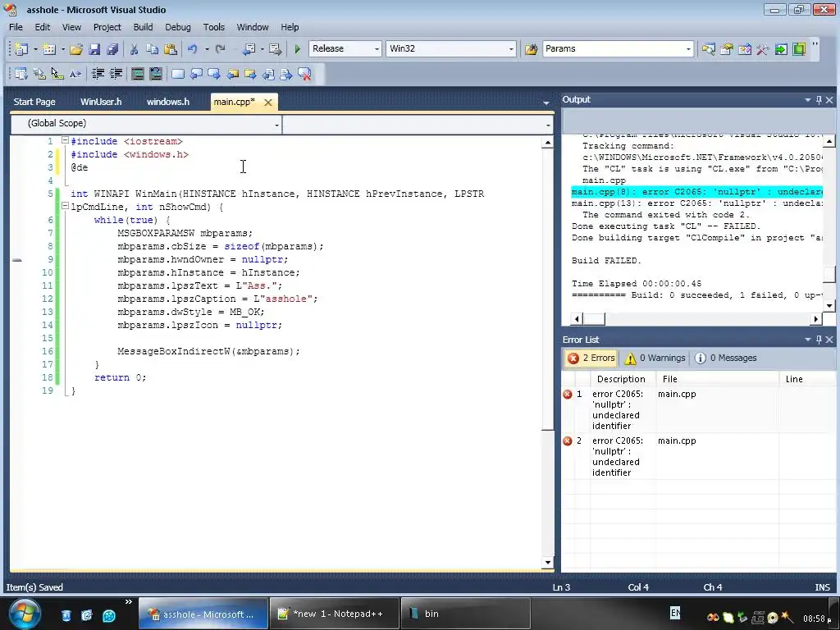This screenshot has height=630, width=840.
Task: Click the New Project toolbar icon
Action: click(21, 49)
